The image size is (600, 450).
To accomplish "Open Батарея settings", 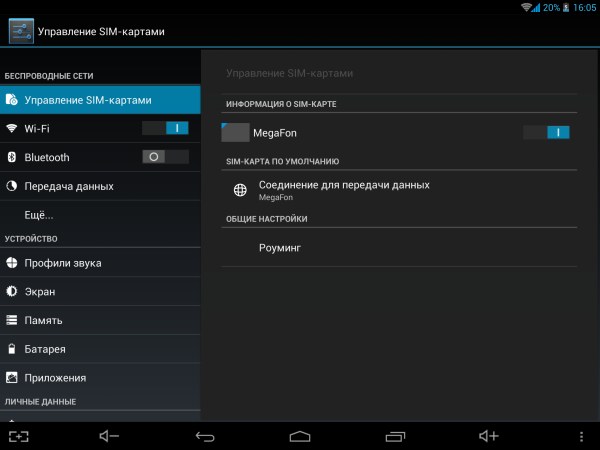I will coord(100,349).
